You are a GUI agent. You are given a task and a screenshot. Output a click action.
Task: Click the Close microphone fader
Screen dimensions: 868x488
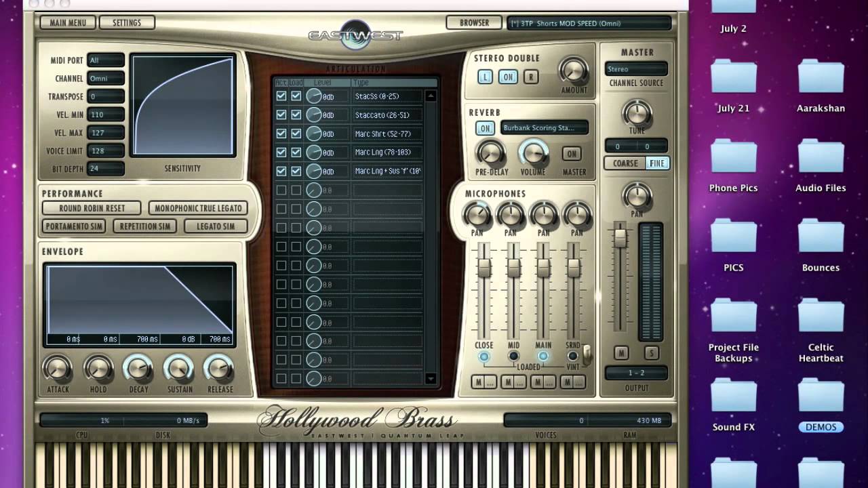click(484, 267)
